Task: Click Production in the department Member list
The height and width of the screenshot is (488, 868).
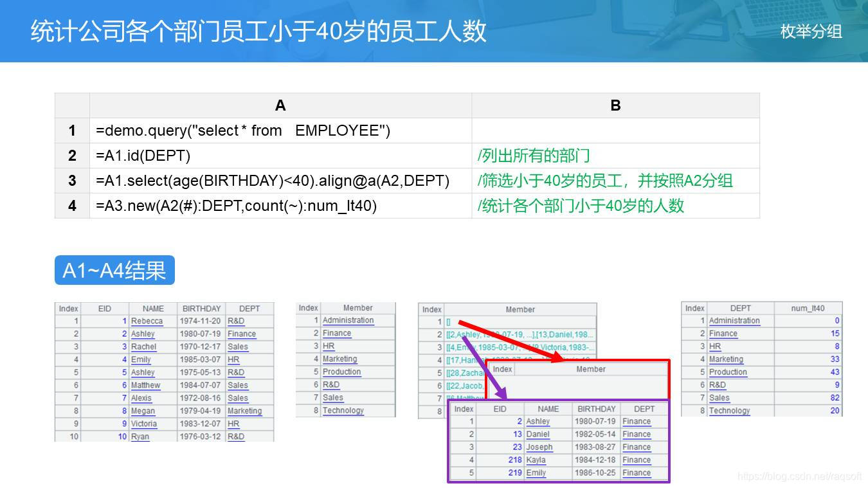Action: coord(341,372)
